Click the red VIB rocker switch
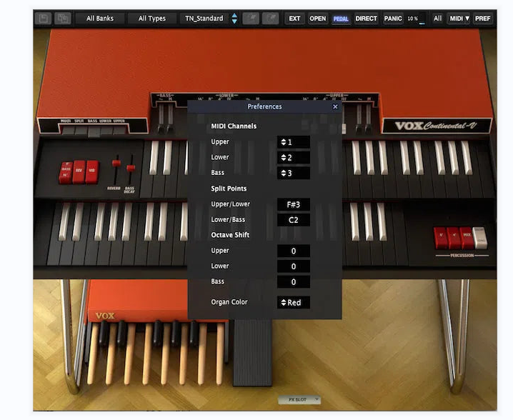This screenshot has width=513, height=420. (91, 171)
